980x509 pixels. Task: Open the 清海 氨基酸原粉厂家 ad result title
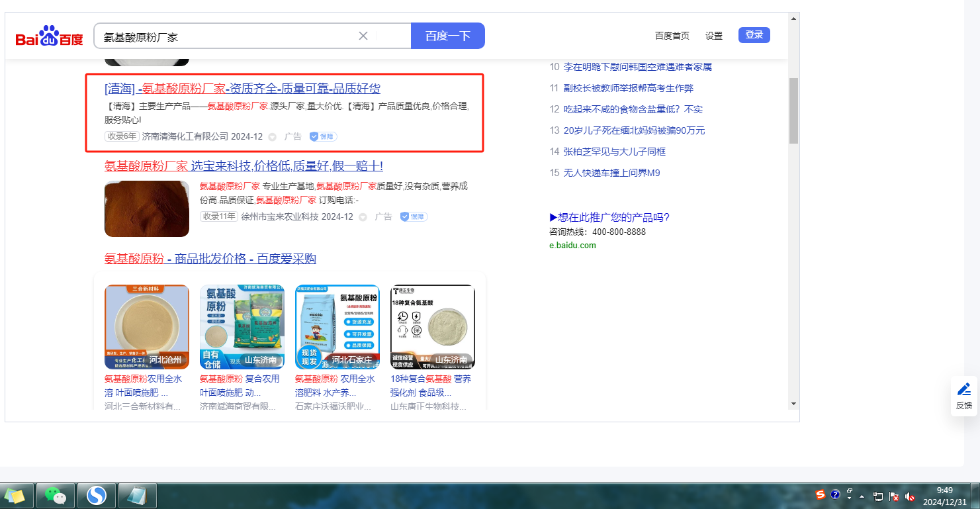pos(242,89)
